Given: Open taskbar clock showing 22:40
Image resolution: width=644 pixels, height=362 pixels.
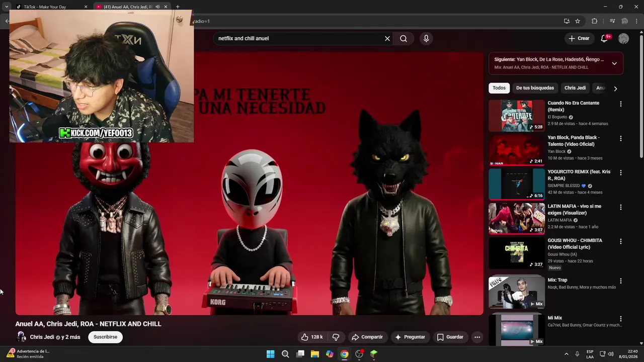Looking at the screenshot, I should point(628,354).
